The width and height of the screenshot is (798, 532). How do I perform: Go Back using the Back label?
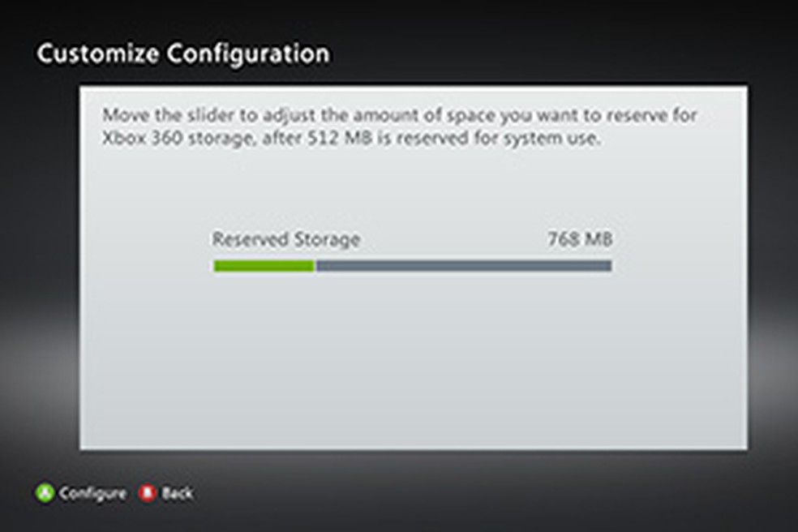pyautogui.click(x=177, y=493)
